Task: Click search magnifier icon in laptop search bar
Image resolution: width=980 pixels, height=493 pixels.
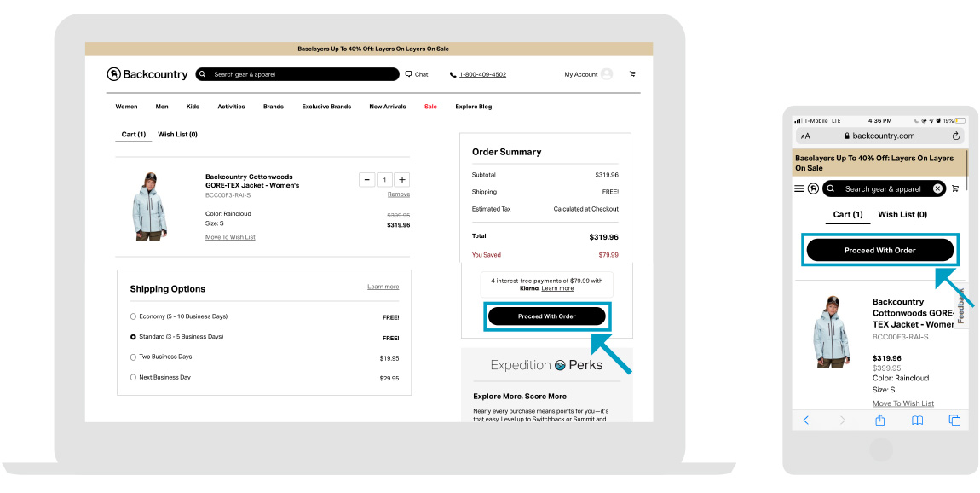Action: (203, 74)
